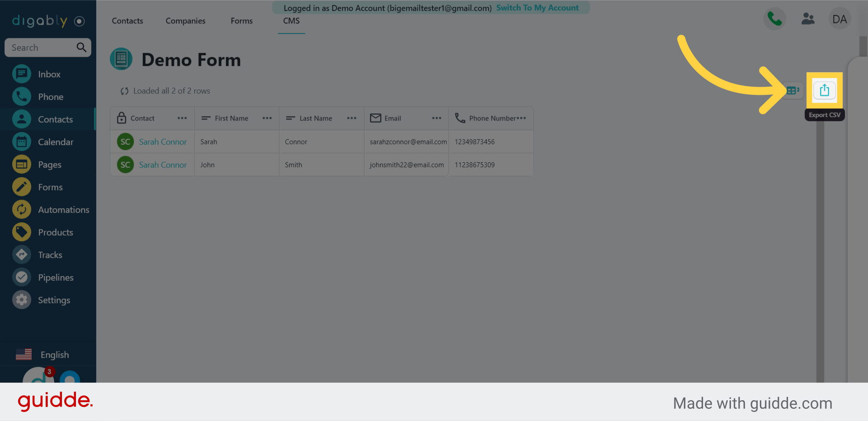
Task: Click the Export CSV icon button
Action: coord(824,90)
